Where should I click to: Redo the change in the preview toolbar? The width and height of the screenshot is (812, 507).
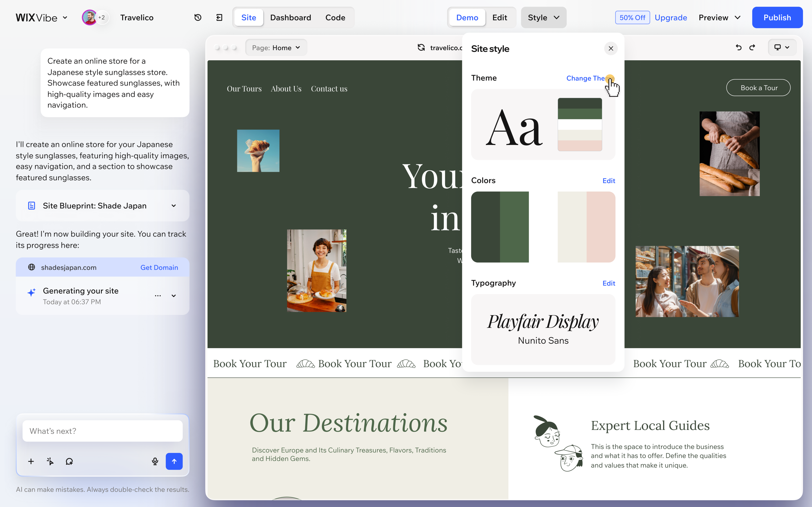point(752,47)
